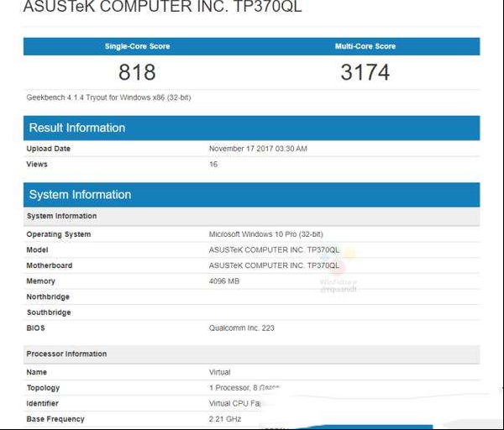Select the memory value '4096 MB'
The width and height of the screenshot is (504, 430).
click(x=224, y=281)
